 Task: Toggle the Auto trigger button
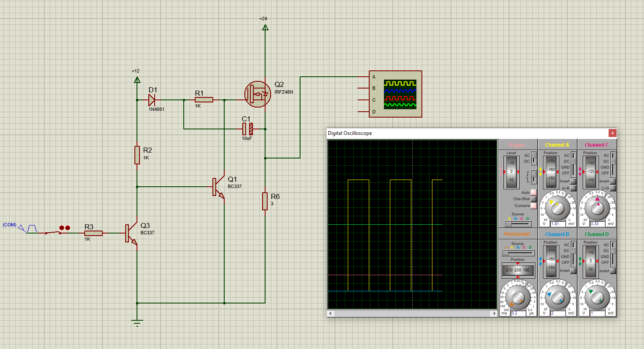[x=534, y=192]
